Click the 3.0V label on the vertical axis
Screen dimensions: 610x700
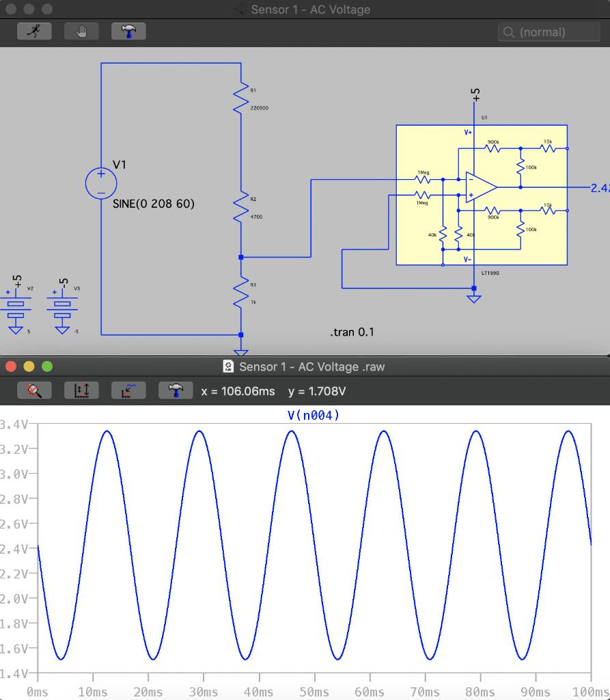pos(14,474)
